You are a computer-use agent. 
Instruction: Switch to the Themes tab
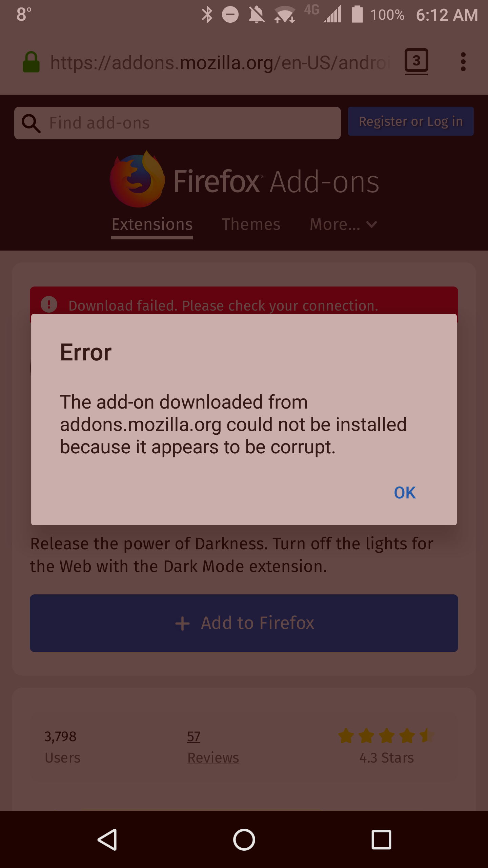pos(251,224)
